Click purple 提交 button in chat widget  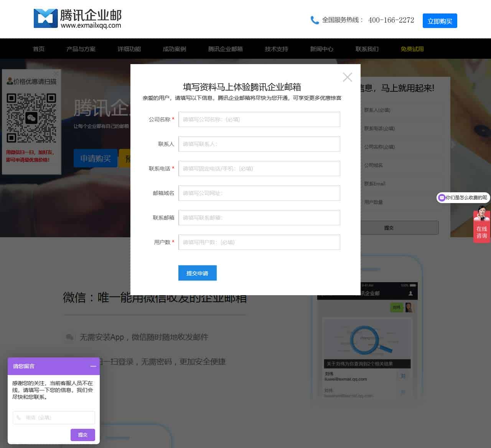(83, 435)
